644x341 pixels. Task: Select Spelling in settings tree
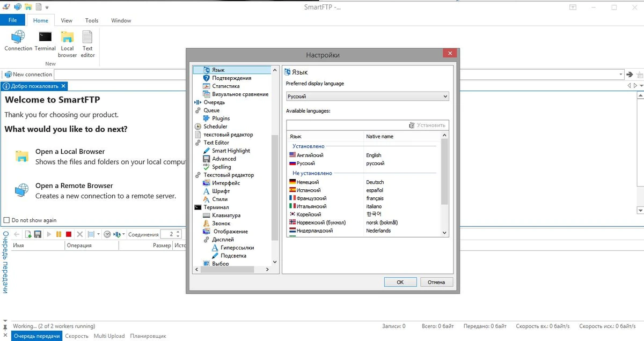click(x=221, y=167)
